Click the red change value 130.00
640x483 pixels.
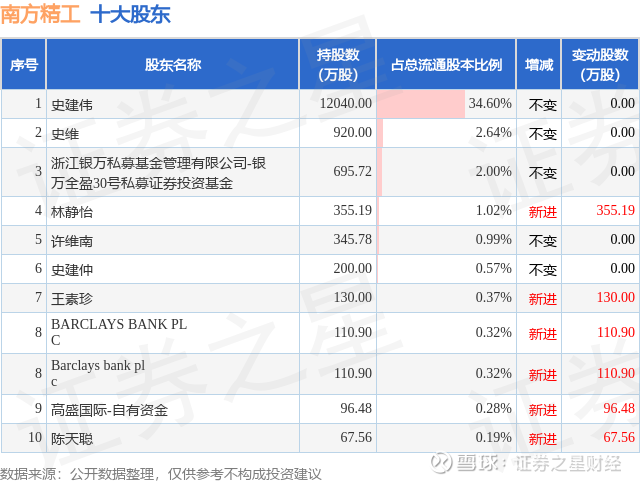coord(616,297)
